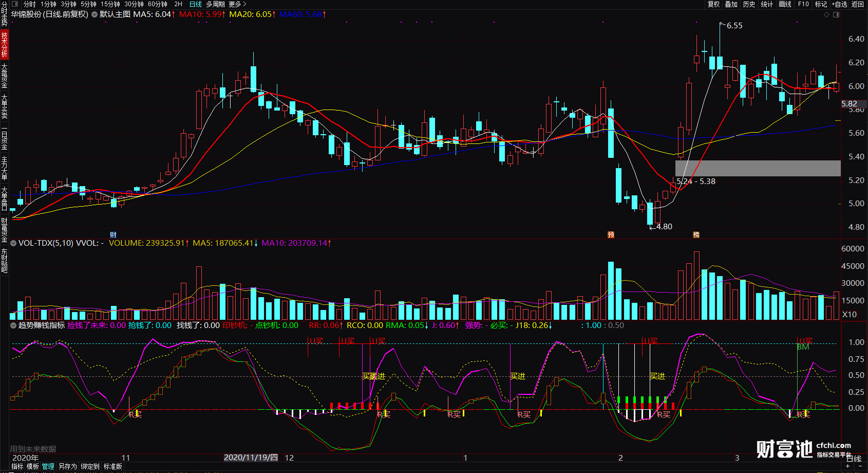The width and height of the screenshot is (868, 473).
Task: Open the 主力大单 sidebar tab
Action: point(4,168)
